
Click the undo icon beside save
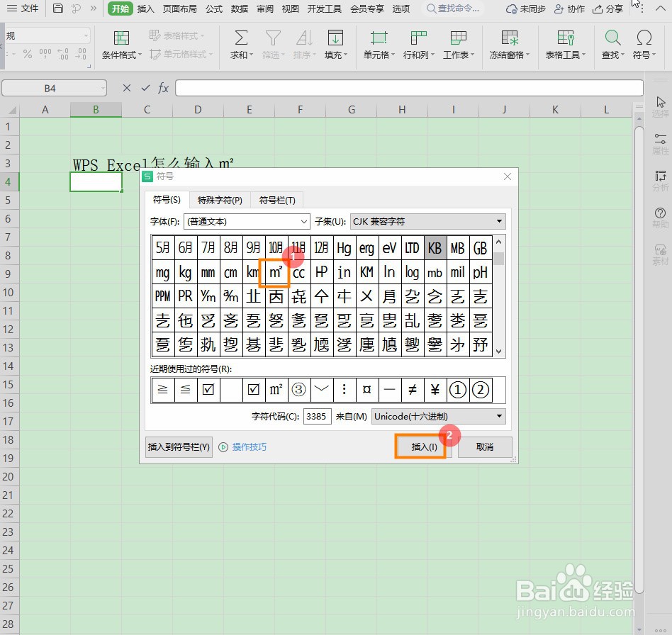click(76, 9)
